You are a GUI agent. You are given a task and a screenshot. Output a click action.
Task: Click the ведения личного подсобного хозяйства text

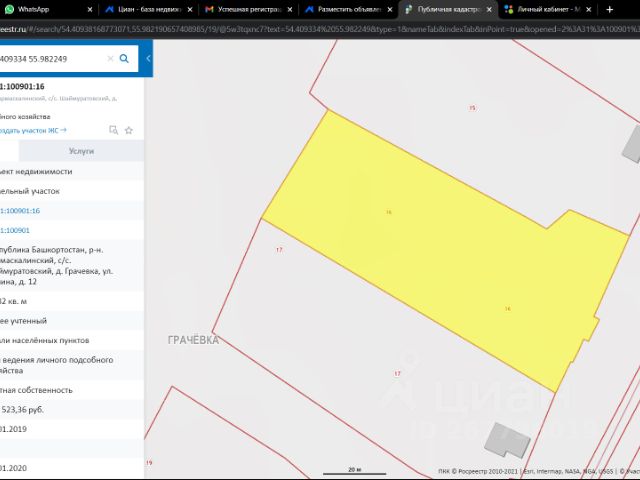point(56,365)
